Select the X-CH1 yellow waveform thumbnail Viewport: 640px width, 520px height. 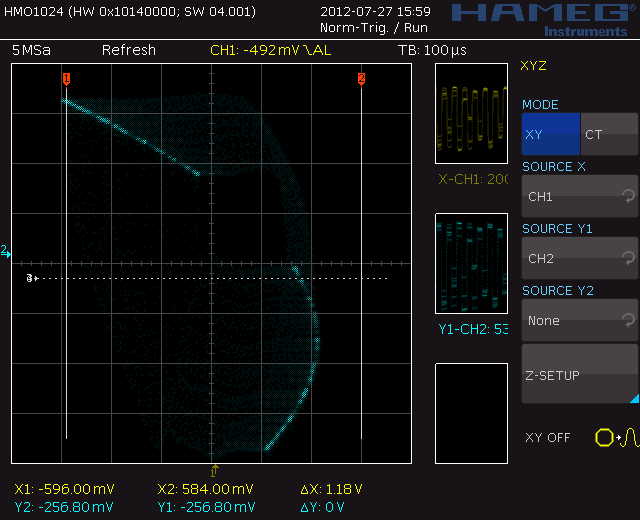(x=471, y=114)
